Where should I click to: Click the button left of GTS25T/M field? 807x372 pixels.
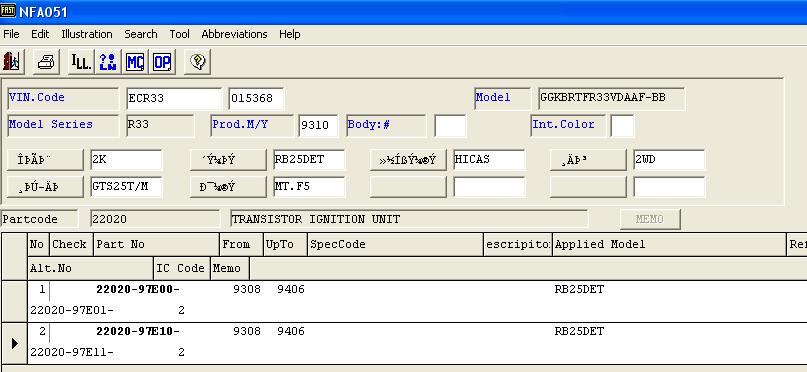tap(45, 187)
